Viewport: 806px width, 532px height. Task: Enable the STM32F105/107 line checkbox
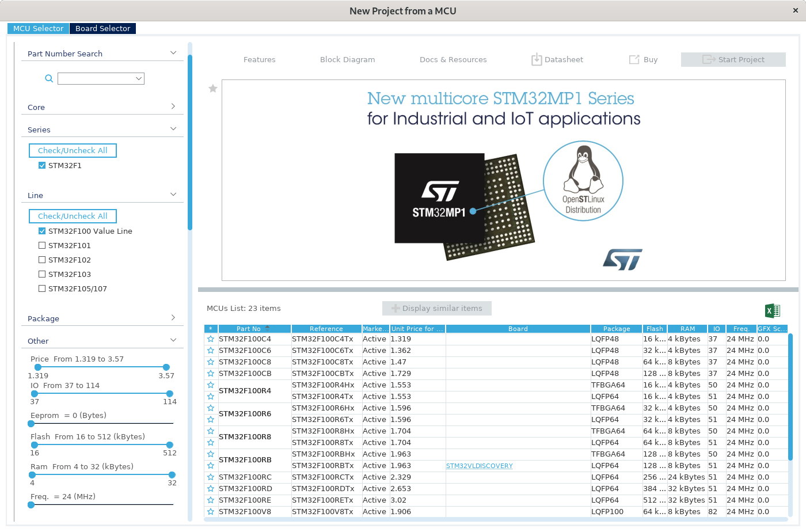coord(42,288)
